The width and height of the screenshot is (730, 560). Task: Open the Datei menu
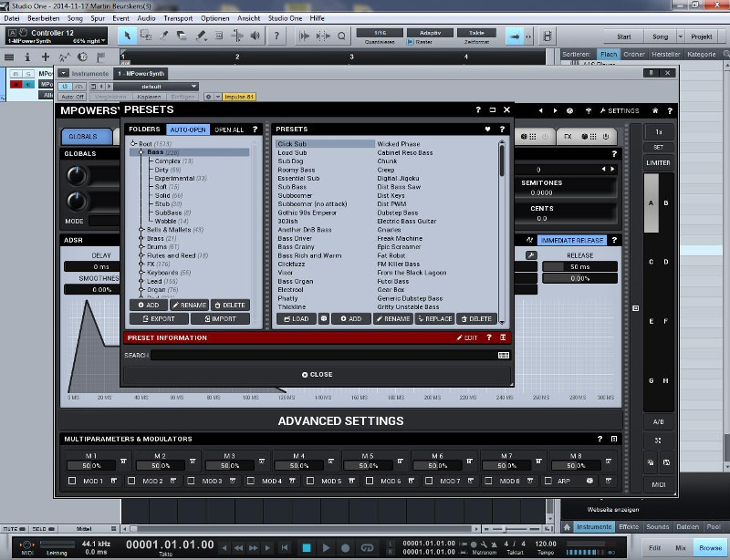[12, 18]
